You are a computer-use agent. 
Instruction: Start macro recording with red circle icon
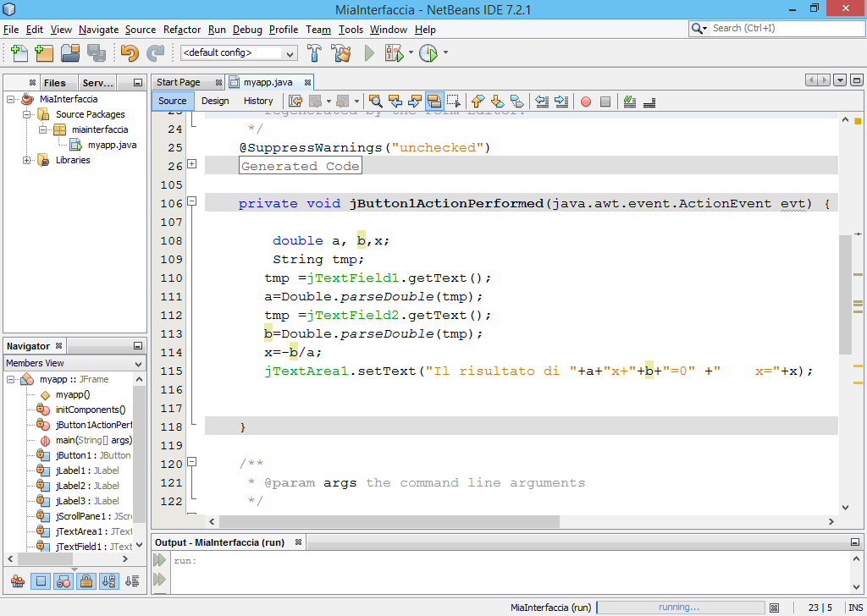coord(585,102)
